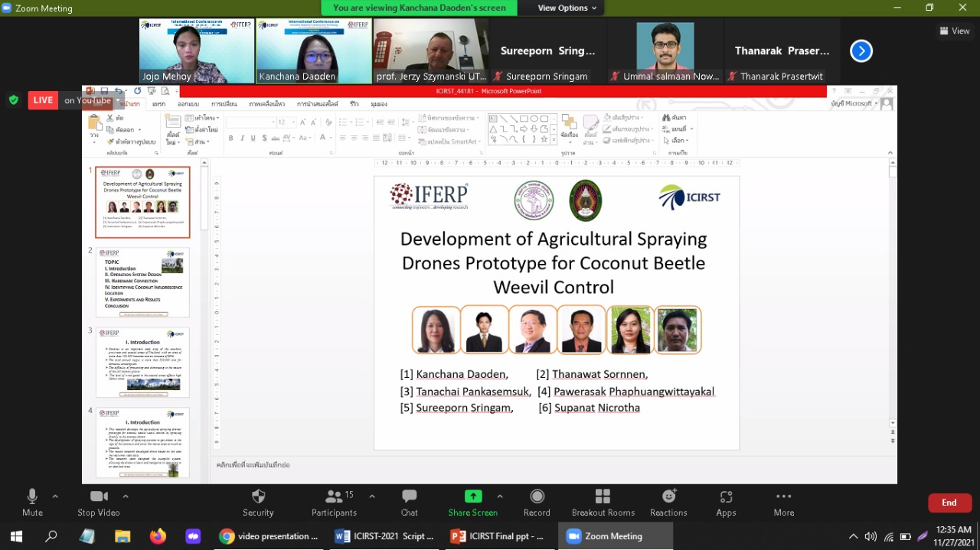Toggle align text right in ribbon
Screen dimensions: 980x550
(364, 138)
